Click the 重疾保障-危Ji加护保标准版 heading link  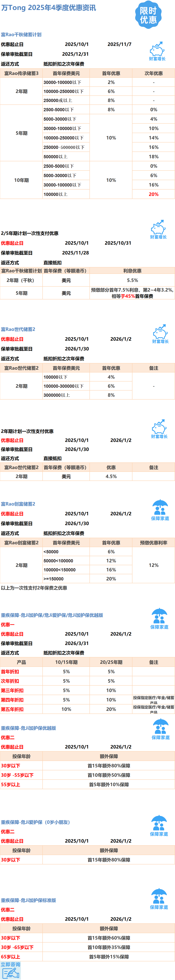pyautogui.click(x=28, y=900)
